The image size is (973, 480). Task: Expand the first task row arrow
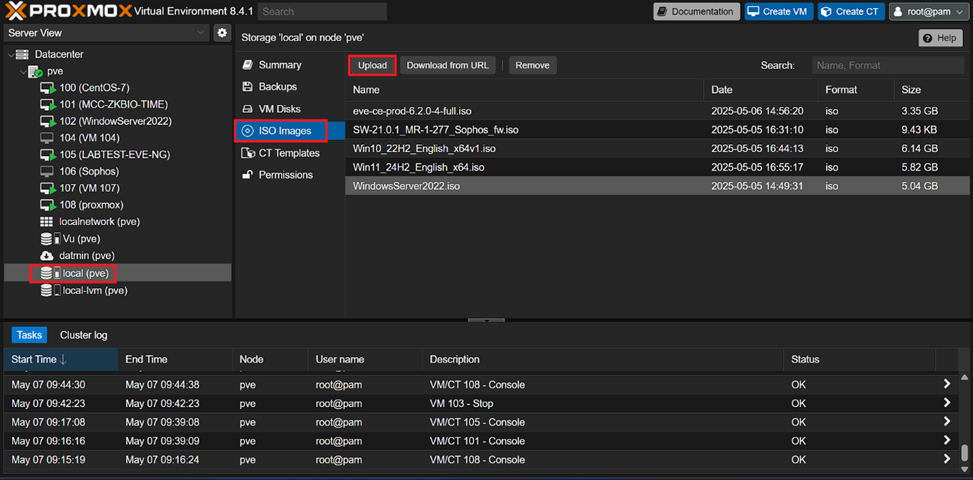(946, 385)
